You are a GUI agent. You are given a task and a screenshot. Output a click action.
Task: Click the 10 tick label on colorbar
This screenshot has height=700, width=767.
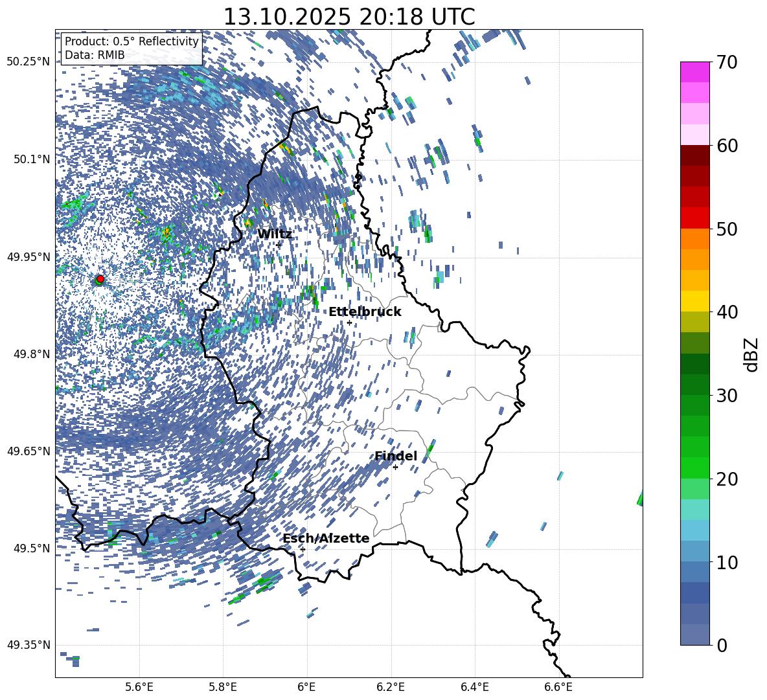(726, 562)
